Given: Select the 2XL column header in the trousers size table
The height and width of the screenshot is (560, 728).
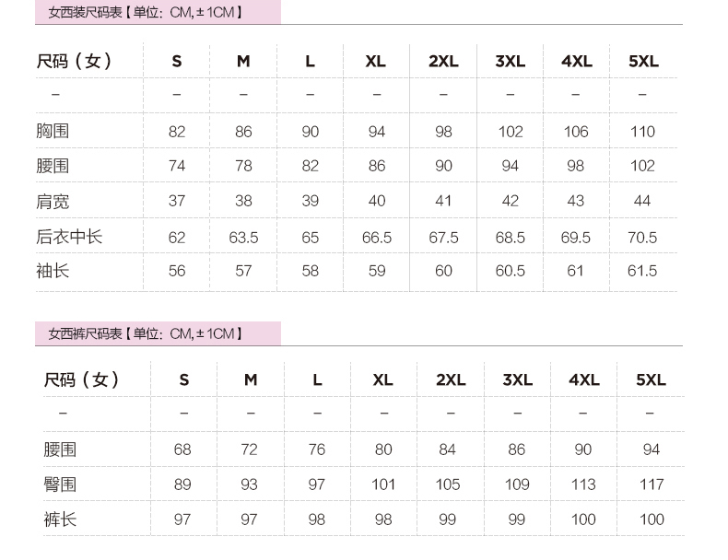Looking at the screenshot, I should pos(451,379).
